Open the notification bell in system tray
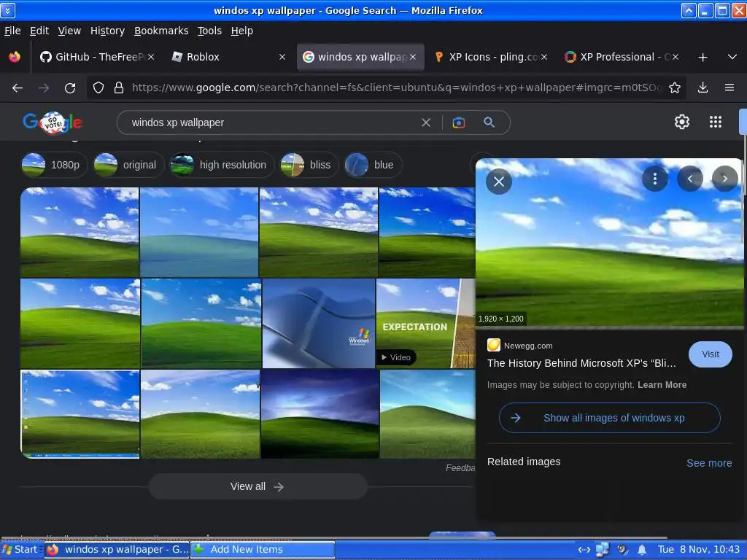Viewport: 747px width, 560px height. tap(642, 550)
